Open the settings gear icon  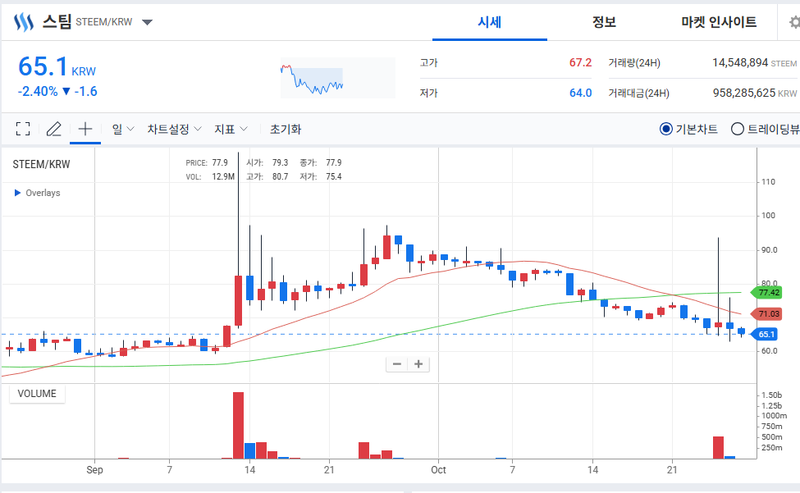(x=794, y=22)
